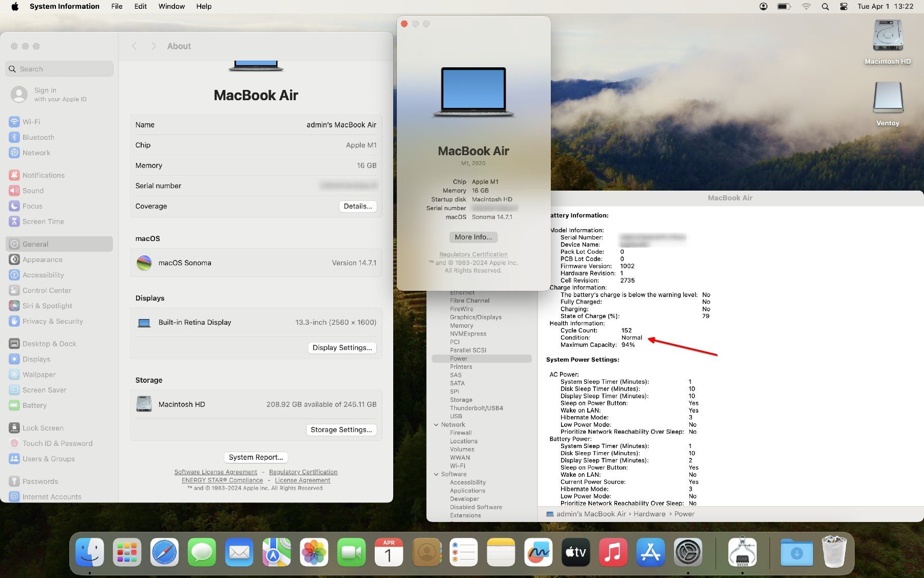Select Firewall under Network section
Viewport: 924px width, 578px height.
(460, 433)
